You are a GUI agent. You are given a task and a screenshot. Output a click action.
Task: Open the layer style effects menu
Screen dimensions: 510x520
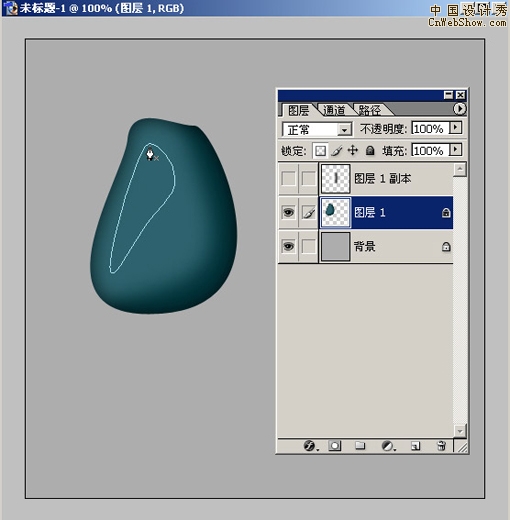click(310, 446)
